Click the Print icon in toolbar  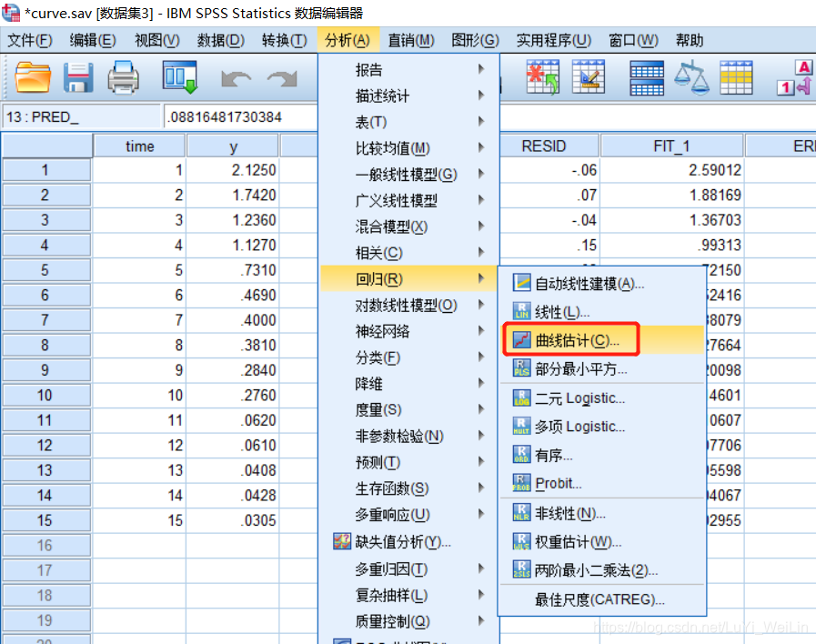coord(124,77)
